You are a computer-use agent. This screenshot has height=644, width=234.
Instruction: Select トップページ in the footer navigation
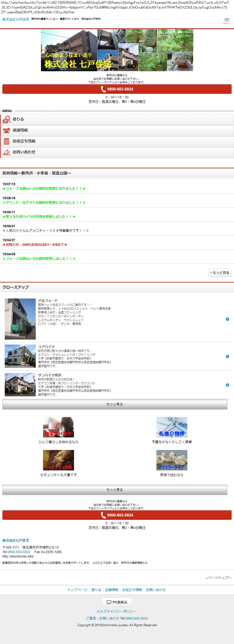click(x=77, y=590)
